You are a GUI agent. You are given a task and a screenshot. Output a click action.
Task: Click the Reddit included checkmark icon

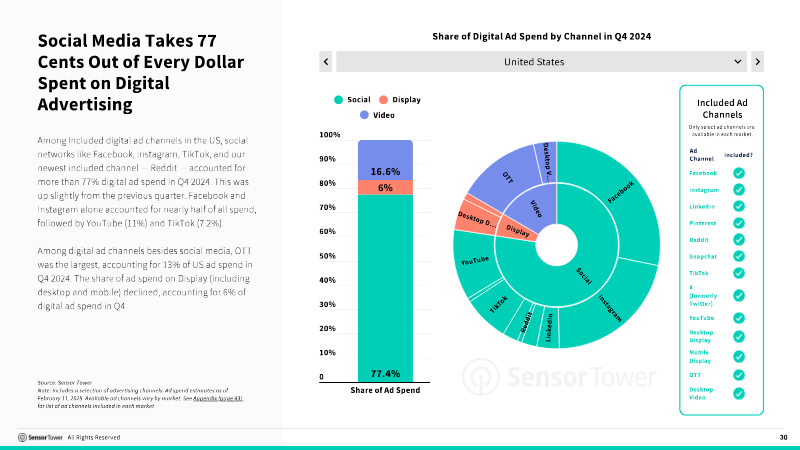[738, 239]
